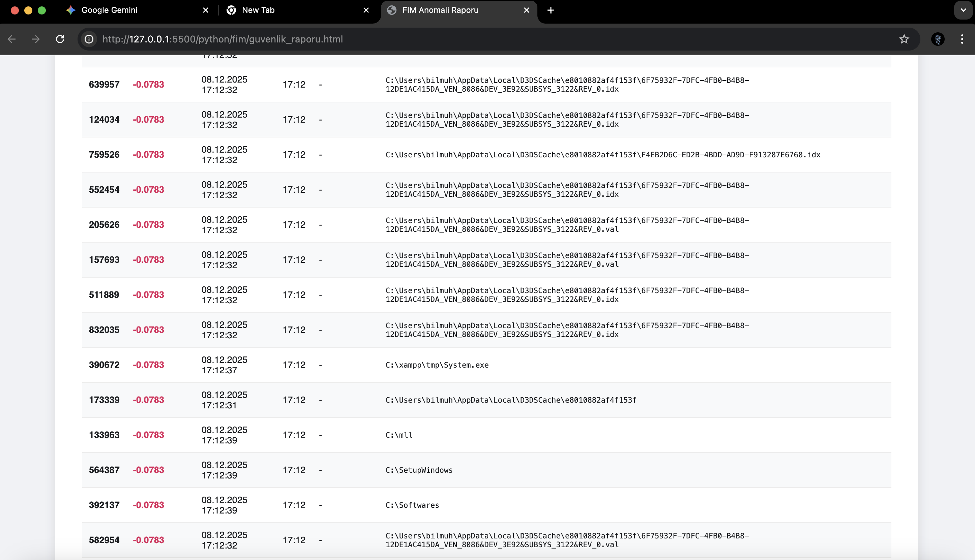Open the browser profile avatar

(x=938, y=39)
